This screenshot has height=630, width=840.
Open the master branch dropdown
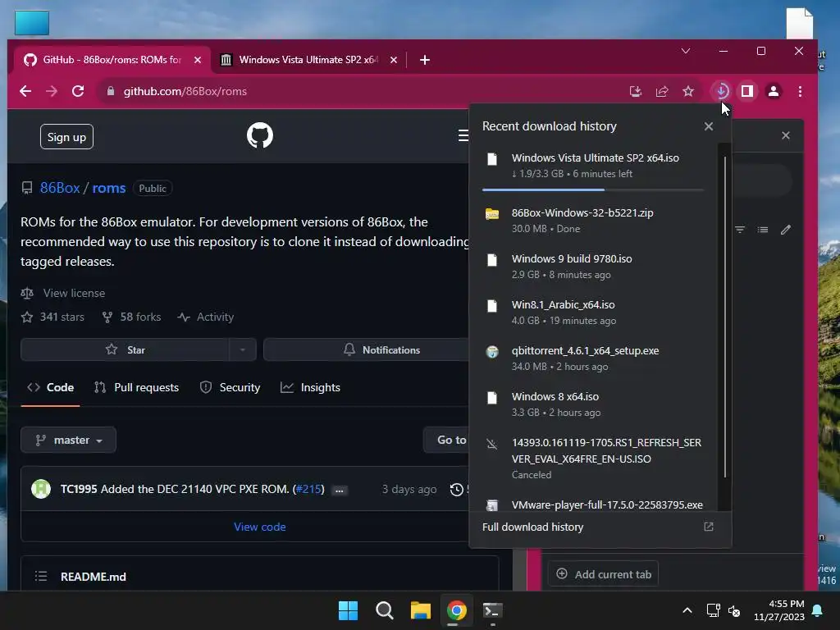(69, 440)
